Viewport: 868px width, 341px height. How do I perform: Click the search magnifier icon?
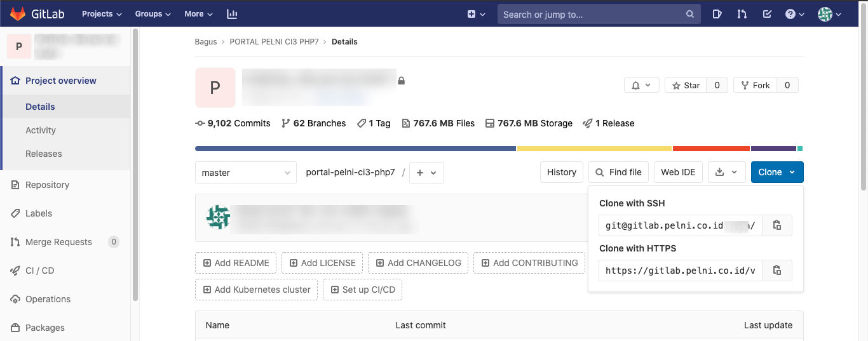[690, 14]
